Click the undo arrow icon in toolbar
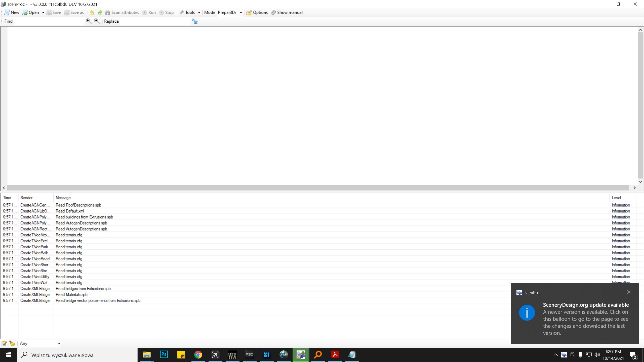 point(92,12)
